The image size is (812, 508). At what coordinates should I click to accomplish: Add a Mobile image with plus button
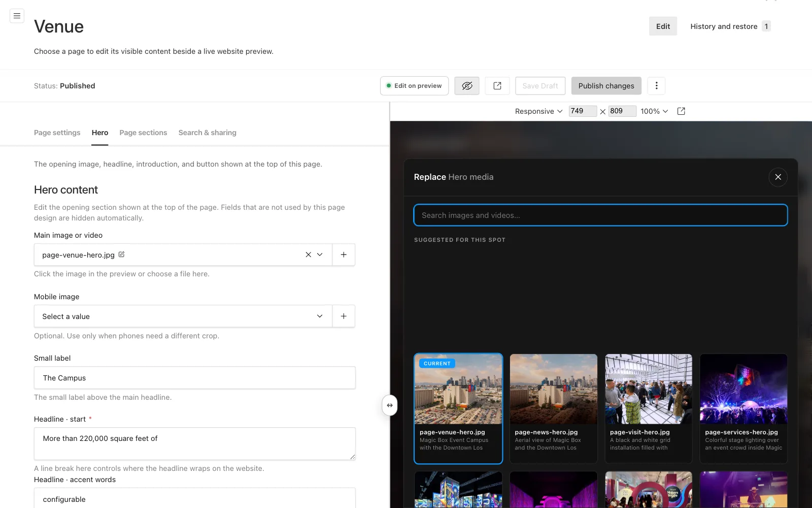(344, 316)
